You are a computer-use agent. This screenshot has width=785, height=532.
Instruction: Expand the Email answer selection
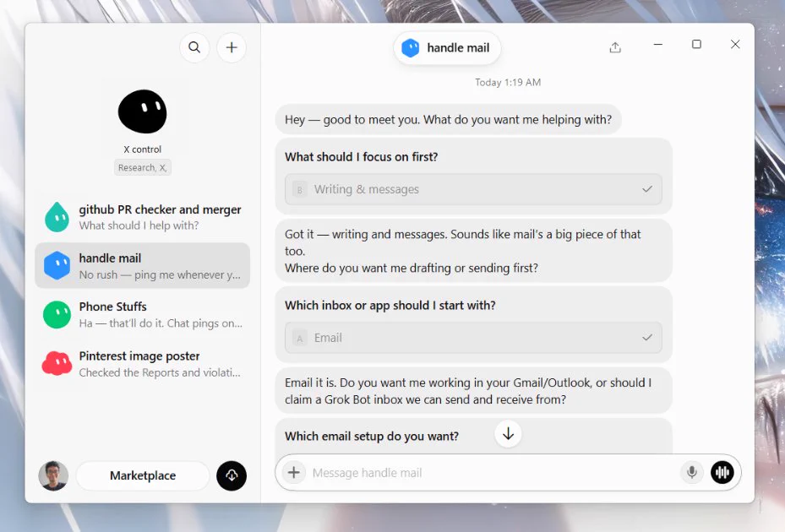[473, 338]
